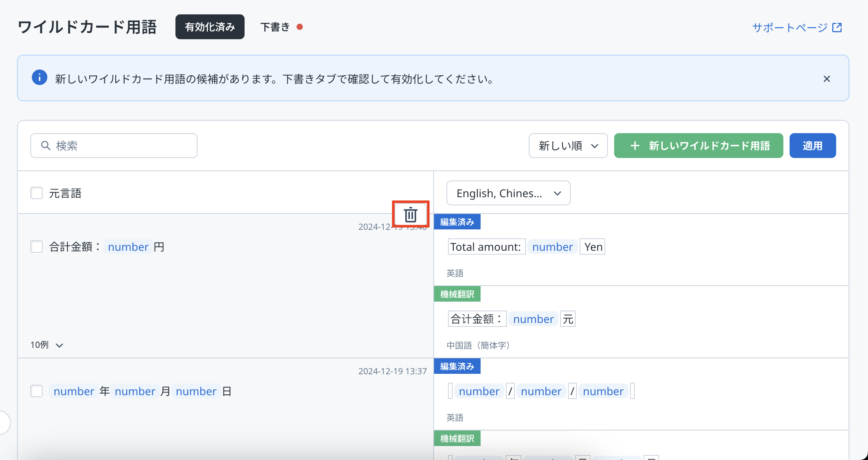868x460 pixels.
Task: Dismiss the notification banner with X
Action: [826, 79]
